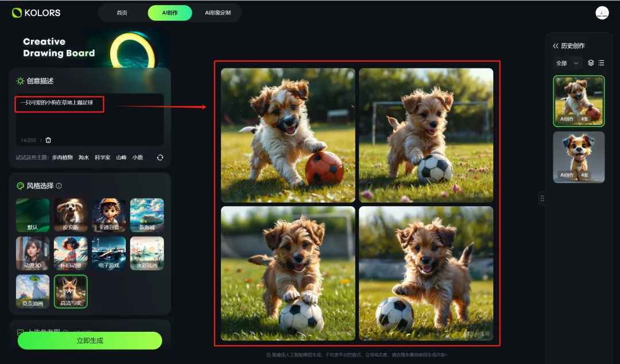The height and width of the screenshot is (364, 620).
Task: Click the side panel resize handle
Action: [542, 198]
